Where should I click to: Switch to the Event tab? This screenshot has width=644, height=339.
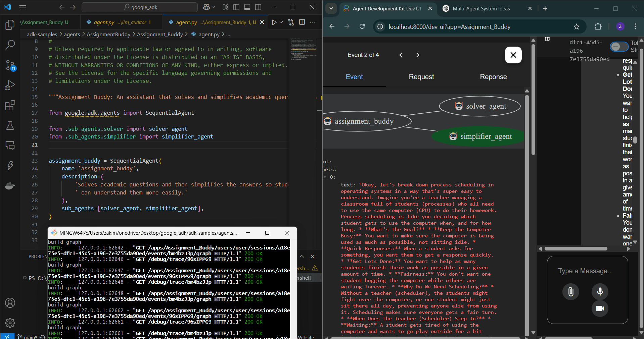pyautogui.click(x=354, y=77)
